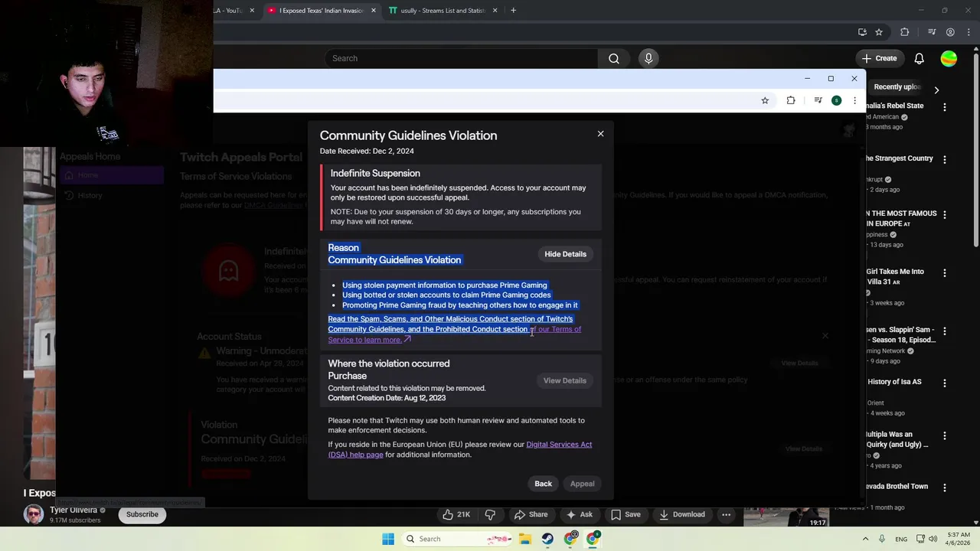Save the video to a playlist
The height and width of the screenshot is (551, 980).
(x=625, y=514)
